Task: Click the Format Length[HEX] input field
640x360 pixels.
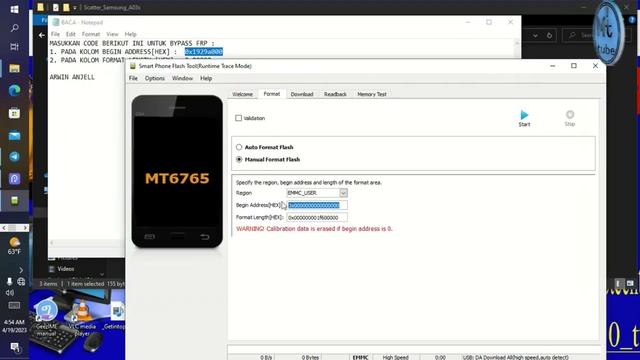Action: click(x=317, y=218)
